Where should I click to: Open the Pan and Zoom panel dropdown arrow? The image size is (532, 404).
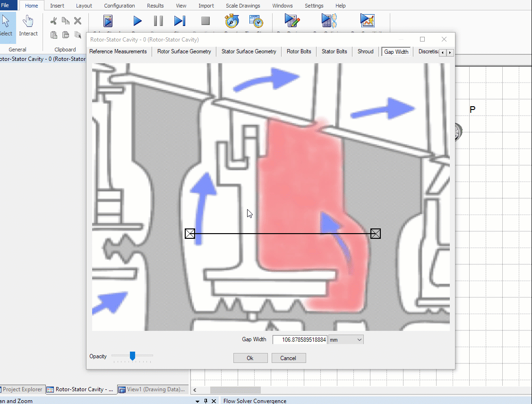(x=197, y=401)
